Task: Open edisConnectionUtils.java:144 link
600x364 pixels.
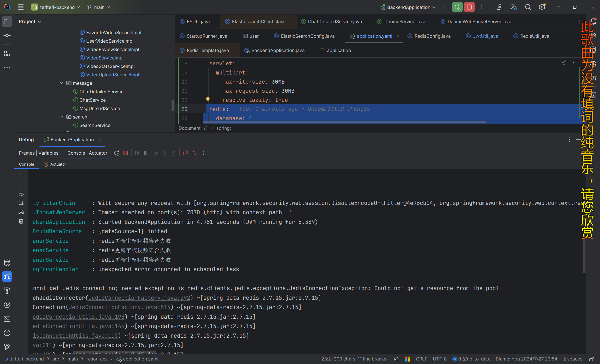Action: point(79,326)
